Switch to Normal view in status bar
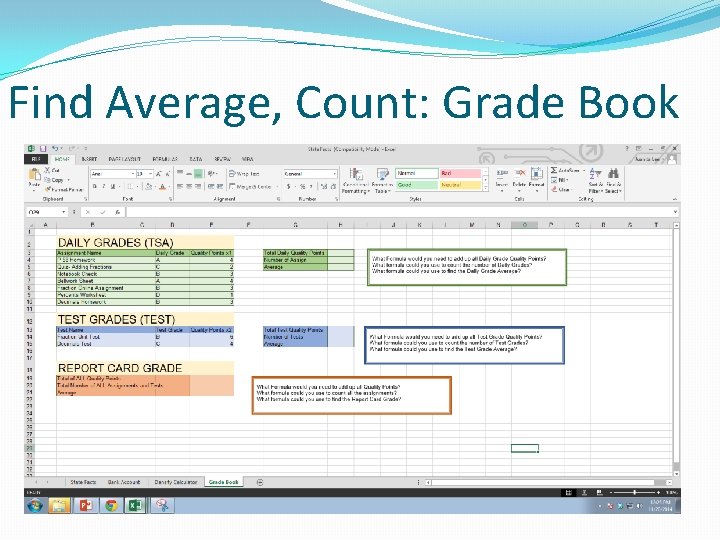Screen dimensions: 720x540 click(x=568, y=493)
